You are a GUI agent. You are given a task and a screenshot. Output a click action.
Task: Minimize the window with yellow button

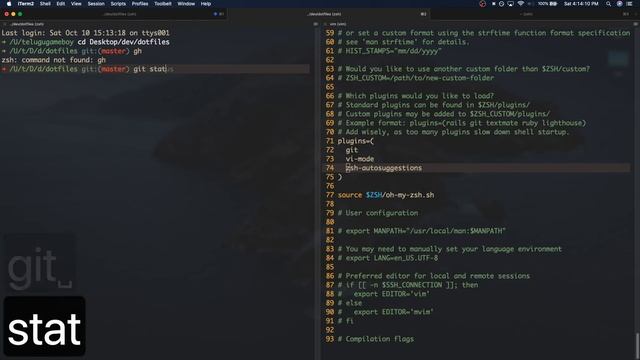pyautogui.click(x=13, y=14)
